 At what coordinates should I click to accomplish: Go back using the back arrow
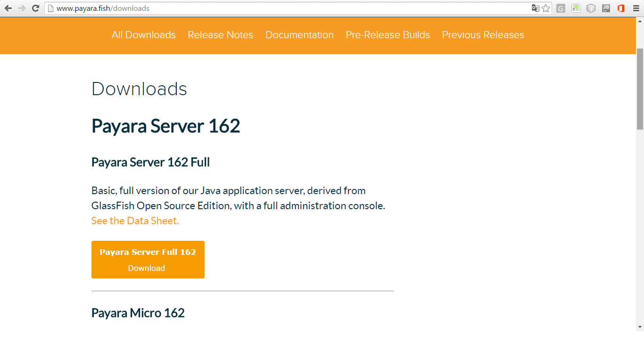pos(8,8)
